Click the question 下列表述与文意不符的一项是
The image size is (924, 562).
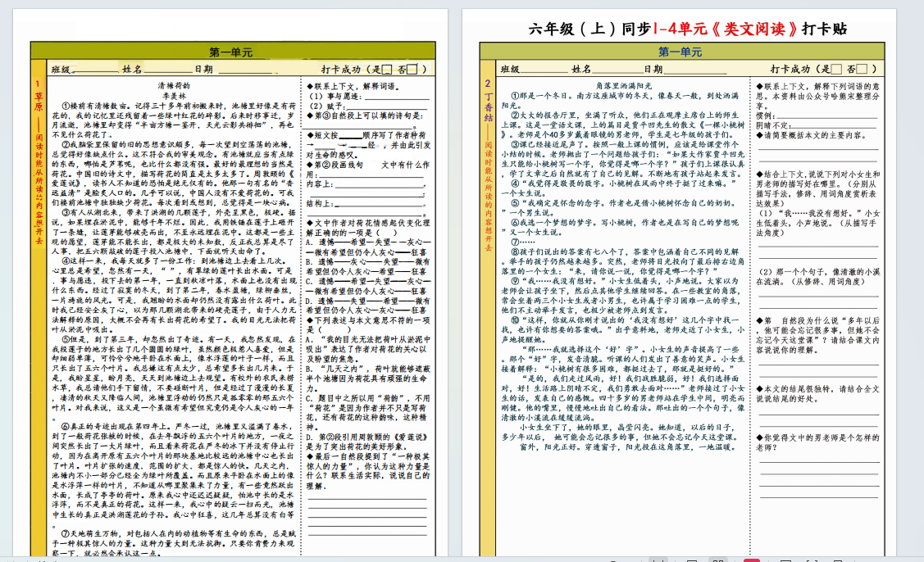[368, 325]
